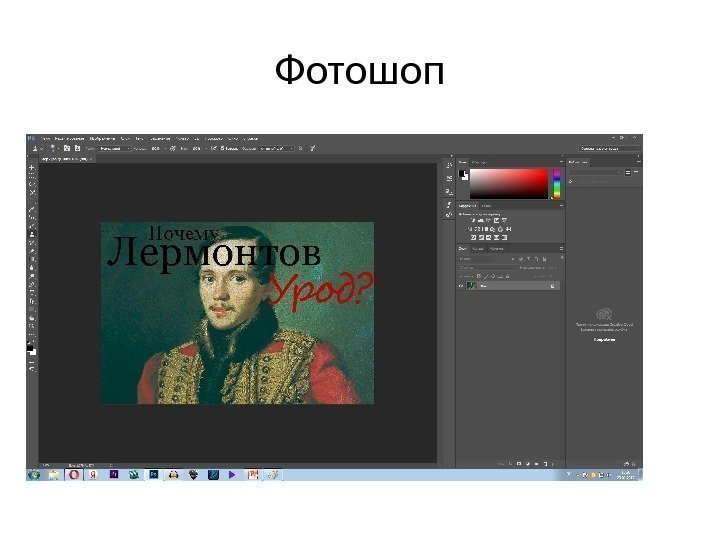720x540 pixels.
Task: Select the Path Selection tool
Action: pos(32,301)
